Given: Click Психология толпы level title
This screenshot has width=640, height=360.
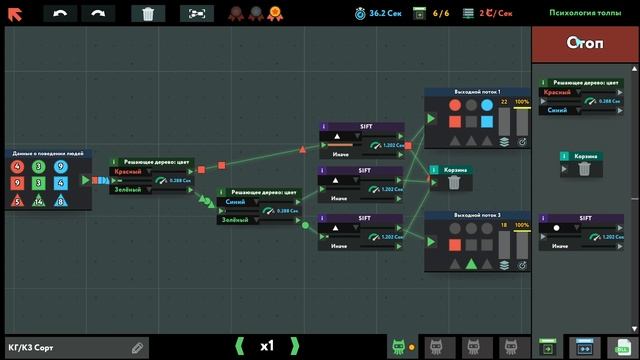Looking at the screenshot, I should (x=585, y=13).
